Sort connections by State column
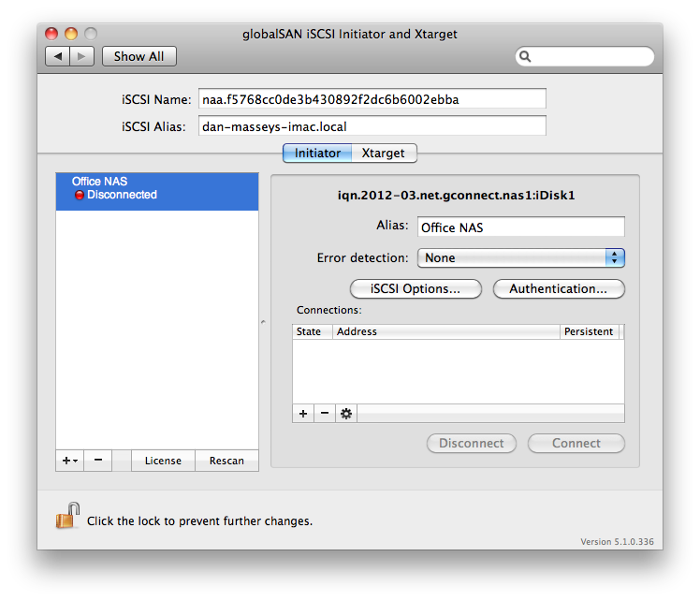The height and width of the screenshot is (601, 700). tap(313, 331)
